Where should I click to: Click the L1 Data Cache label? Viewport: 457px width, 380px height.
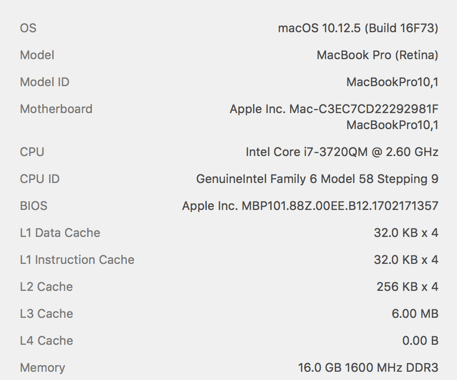click(60, 233)
